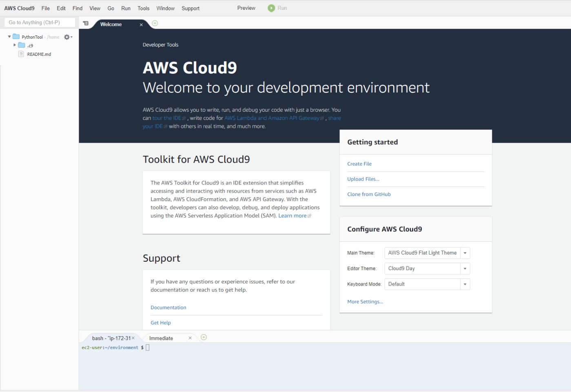Screen dimensions: 571x392
Task: Close the Immediate tab
Action: (190, 338)
